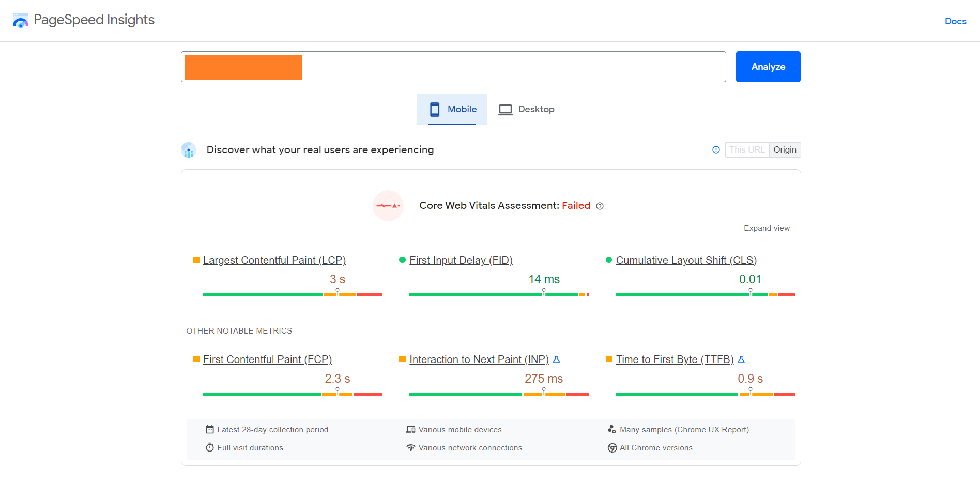
Task: Click the 275 ms INP value
Action: pos(544,379)
